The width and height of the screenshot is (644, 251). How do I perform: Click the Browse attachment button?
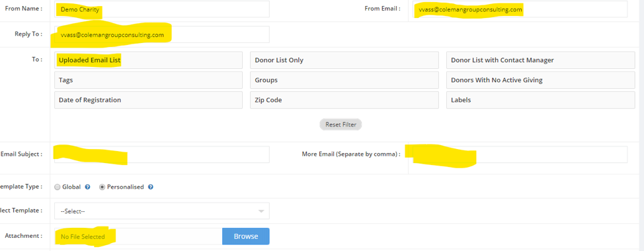pos(245,236)
